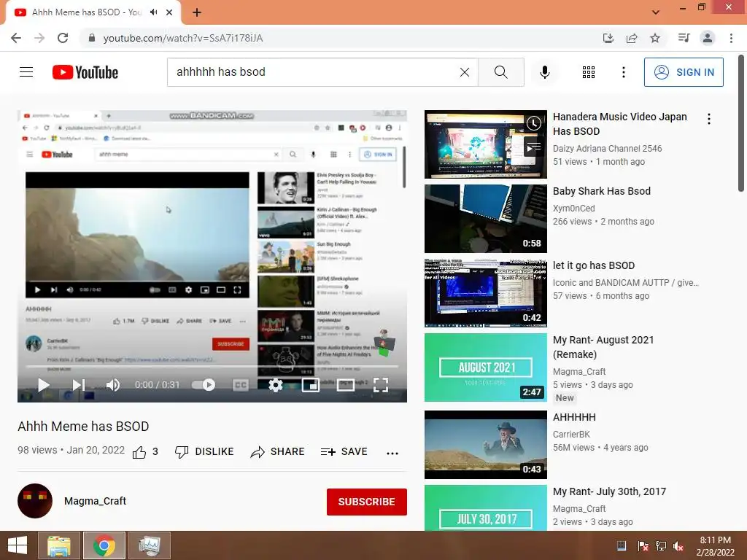The height and width of the screenshot is (560, 747).
Task: Open more actions below video title
Action: (x=392, y=453)
